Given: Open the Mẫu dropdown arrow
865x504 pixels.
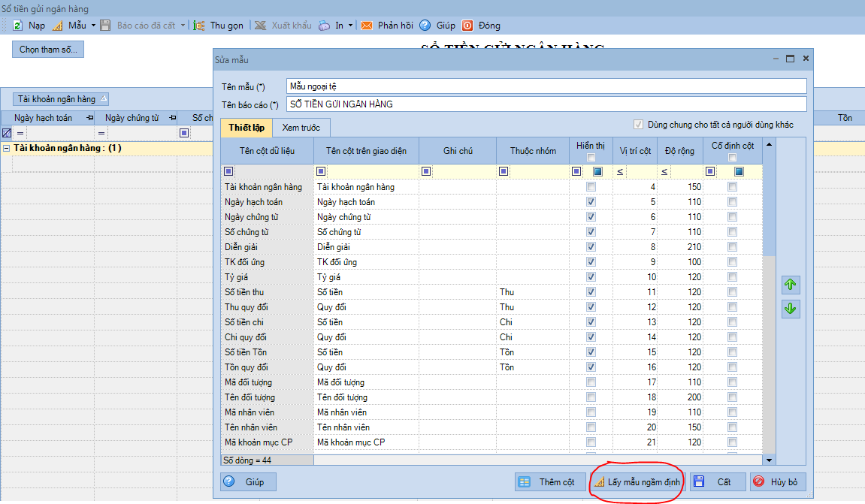Looking at the screenshot, I should click(x=93, y=26).
